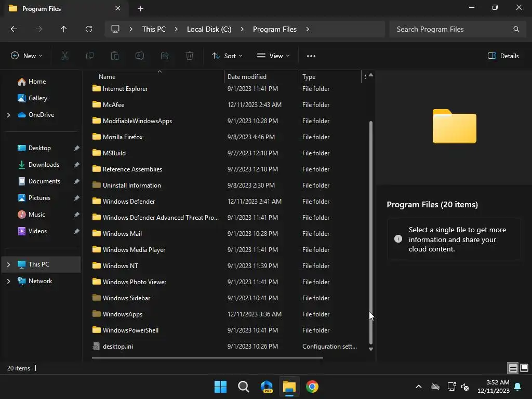Launch Google Chrome from taskbar
The image size is (532, 399).
click(x=312, y=387)
